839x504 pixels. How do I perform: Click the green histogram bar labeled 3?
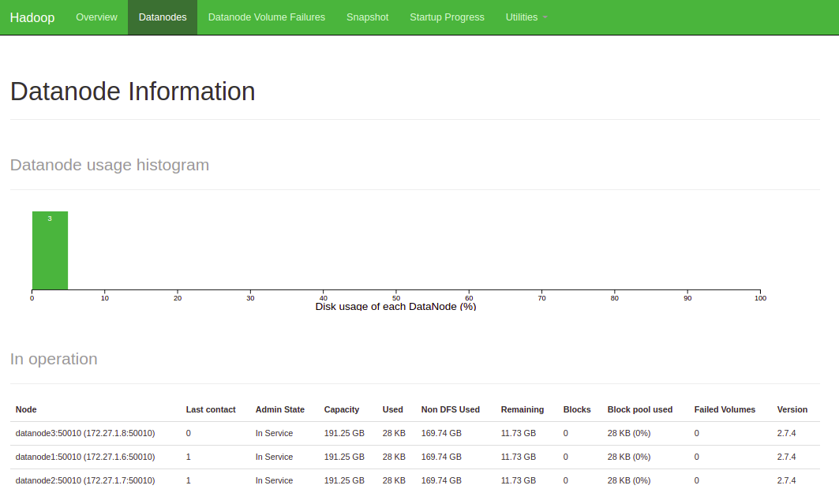pyautogui.click(x=50, y=250)
